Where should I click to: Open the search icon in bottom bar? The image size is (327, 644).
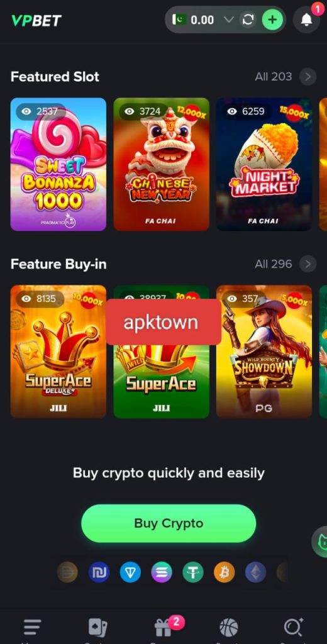pos(294,628)
